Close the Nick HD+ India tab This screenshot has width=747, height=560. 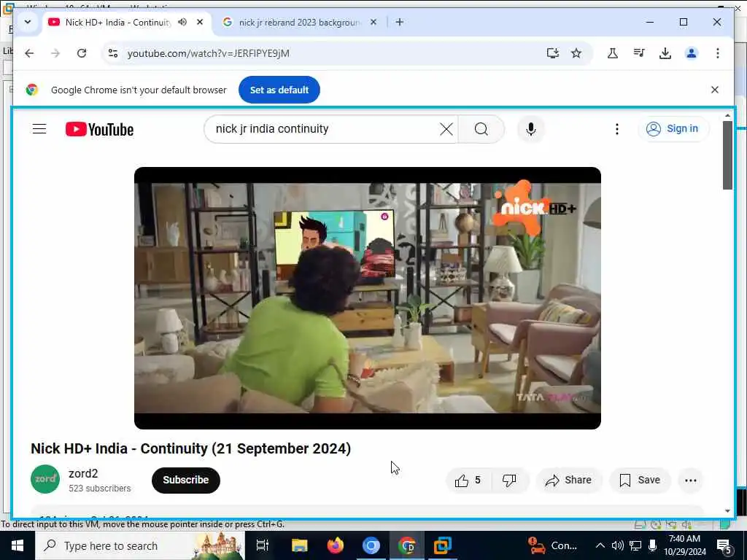pyautogui.click(x=200, y=22)
